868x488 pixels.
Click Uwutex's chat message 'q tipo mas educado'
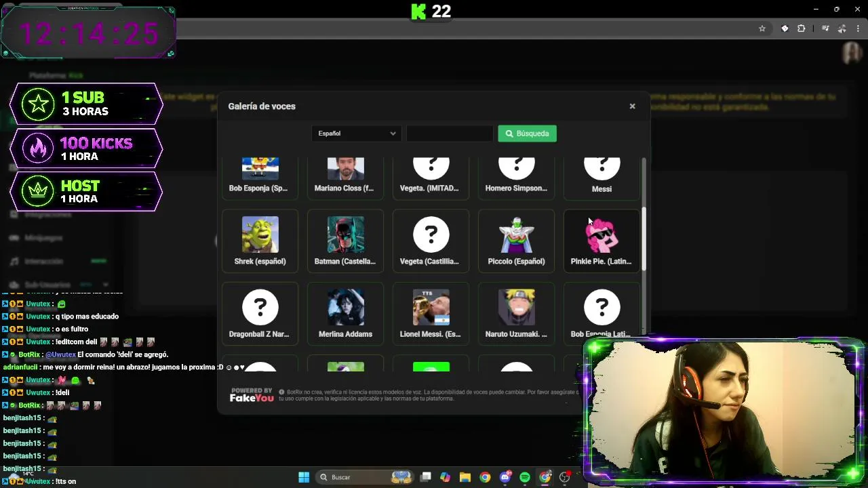click(x=87, y=317)
